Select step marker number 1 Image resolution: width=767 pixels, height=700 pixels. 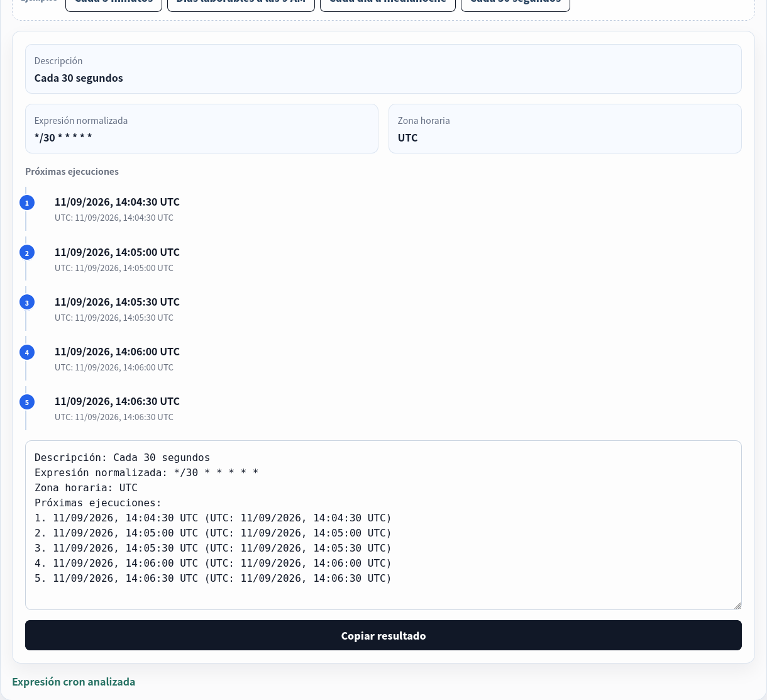pos(27,203)
